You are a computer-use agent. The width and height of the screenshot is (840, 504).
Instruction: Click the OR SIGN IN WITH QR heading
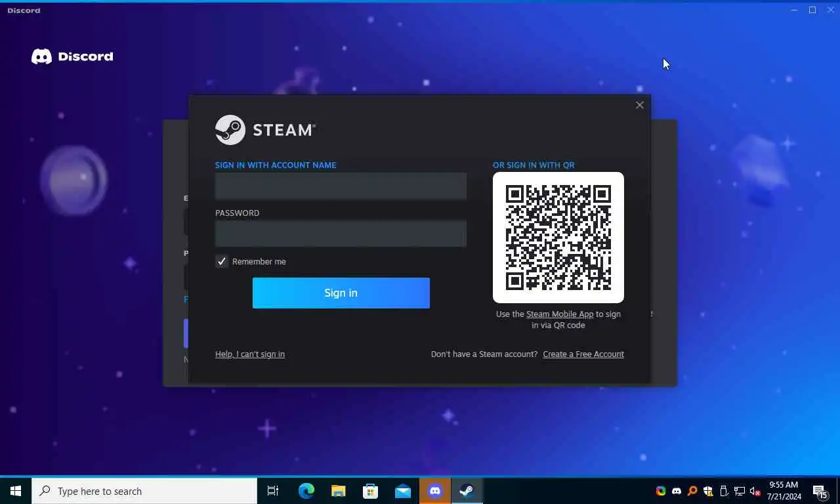pos(534,165)
